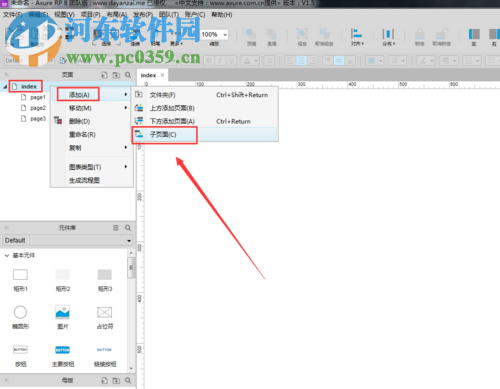Choose 文件夹(F) in add submenu

205,95
